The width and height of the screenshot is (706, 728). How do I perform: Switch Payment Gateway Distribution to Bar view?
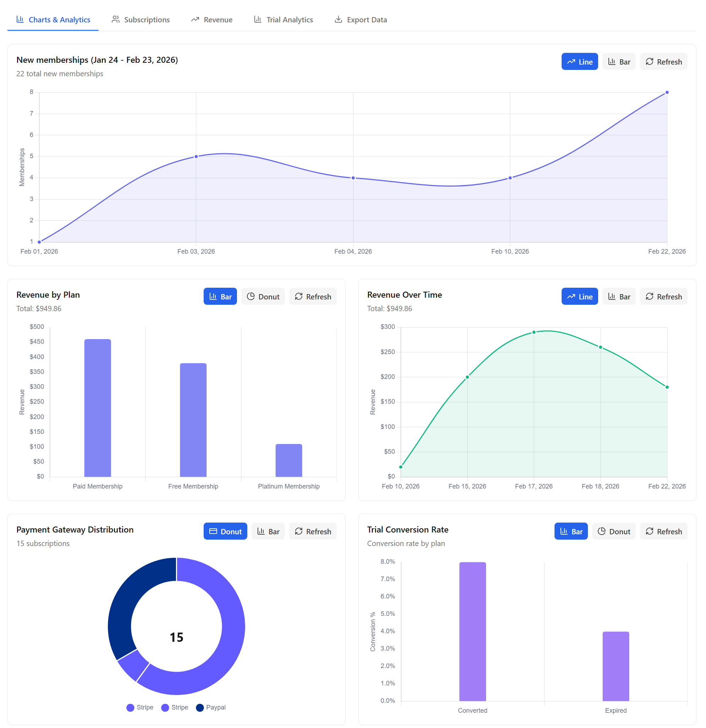click(x=268, y=531)
